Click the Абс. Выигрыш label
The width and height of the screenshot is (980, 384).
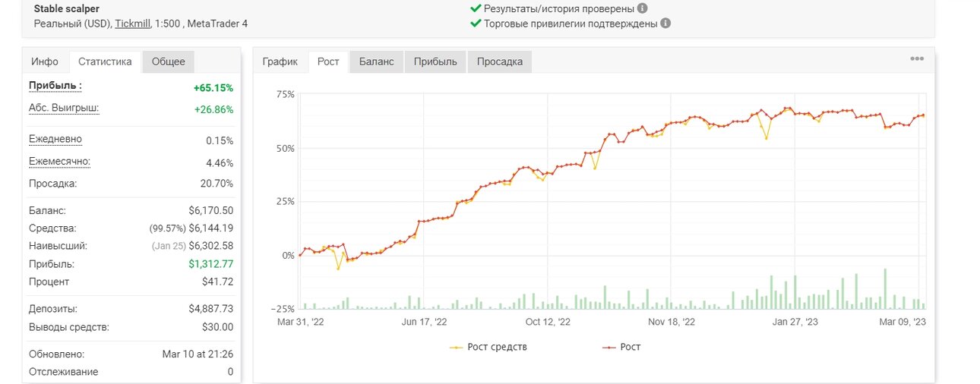(x=64, y=108)
